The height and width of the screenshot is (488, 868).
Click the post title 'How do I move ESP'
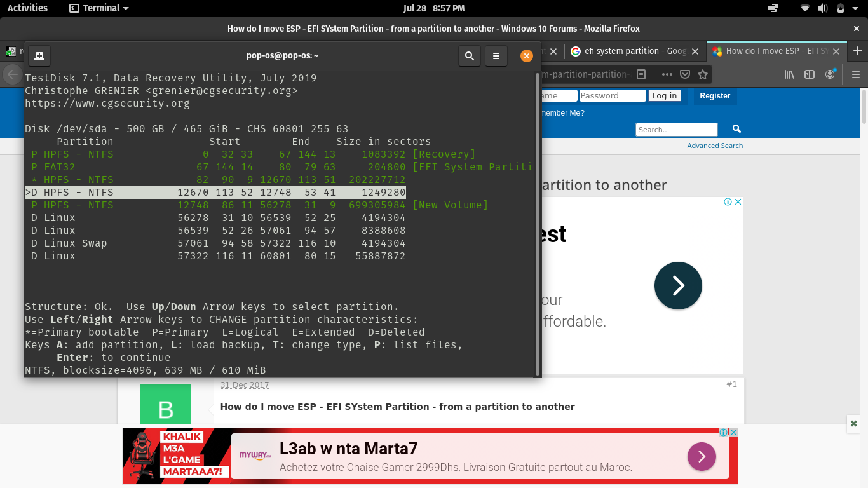point(398,407)
